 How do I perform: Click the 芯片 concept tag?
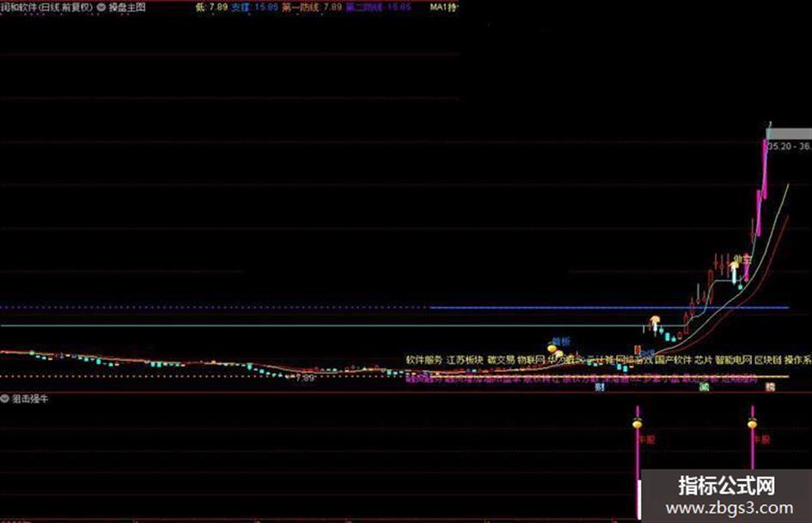[703, 359]
